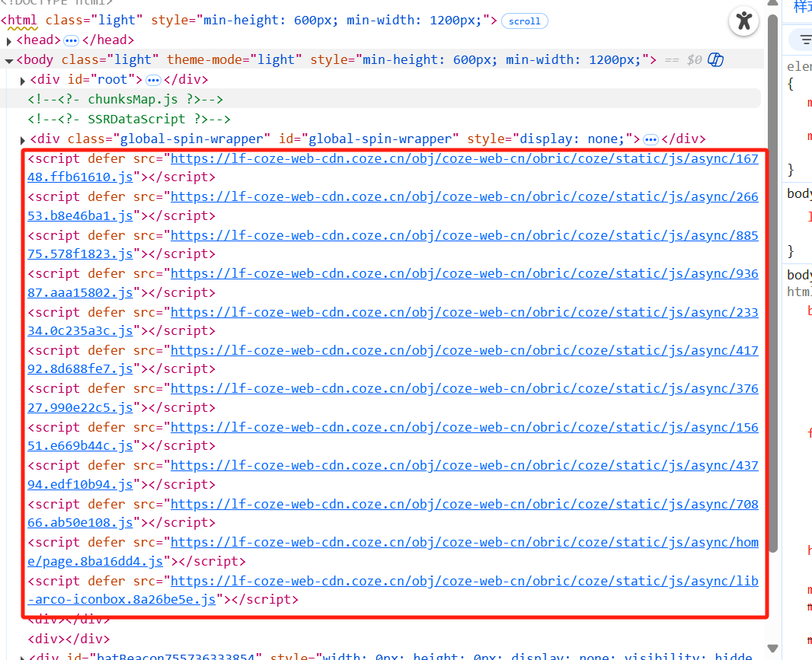Expand the hatBeacon div node

coord(22,658)
